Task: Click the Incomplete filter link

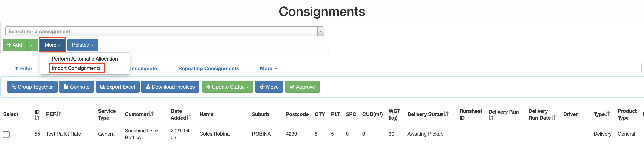Action: click(x=143, y=68)
